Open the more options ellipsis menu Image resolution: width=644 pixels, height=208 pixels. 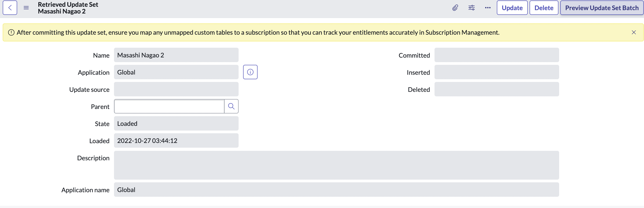click(x=488, y=8)
